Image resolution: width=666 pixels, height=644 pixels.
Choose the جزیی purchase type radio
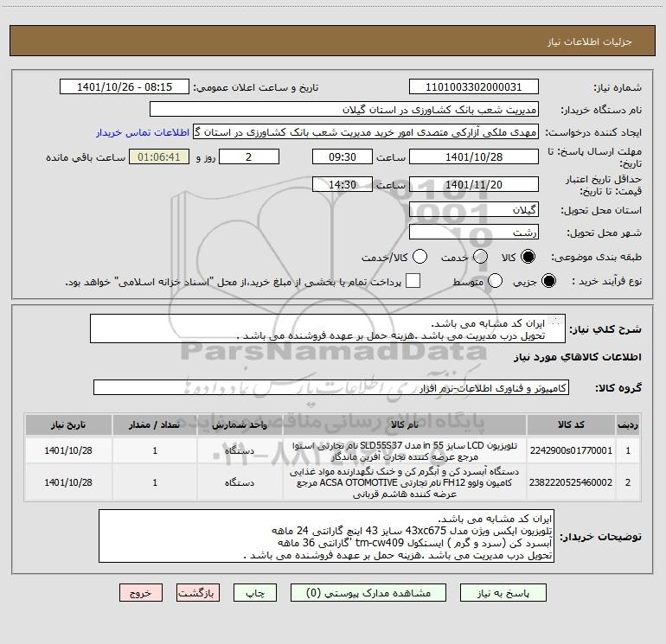[x=548, y=281]
